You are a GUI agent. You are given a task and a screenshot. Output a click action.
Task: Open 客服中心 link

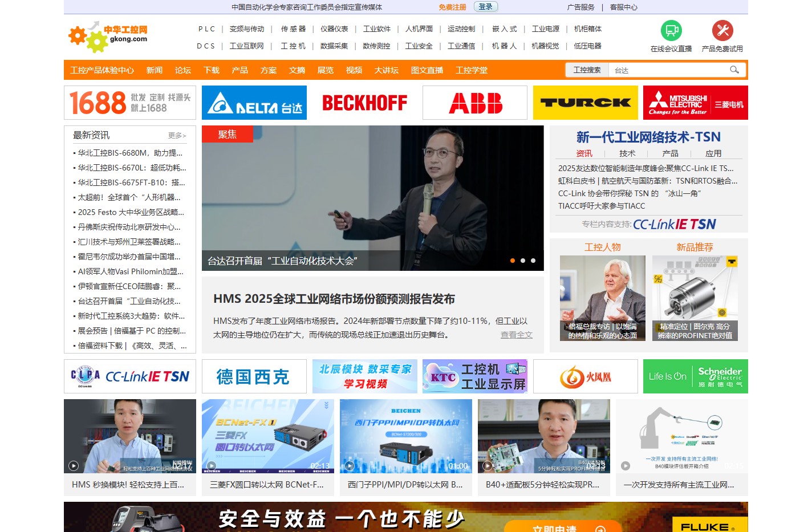(x=624, y=7)
